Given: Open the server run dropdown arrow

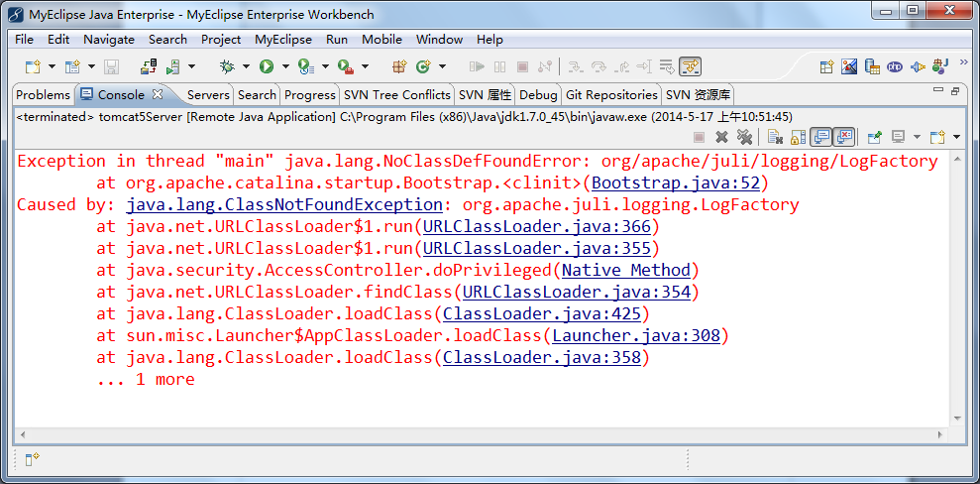Looking at the screenshot, I should (x=192, y=66).
